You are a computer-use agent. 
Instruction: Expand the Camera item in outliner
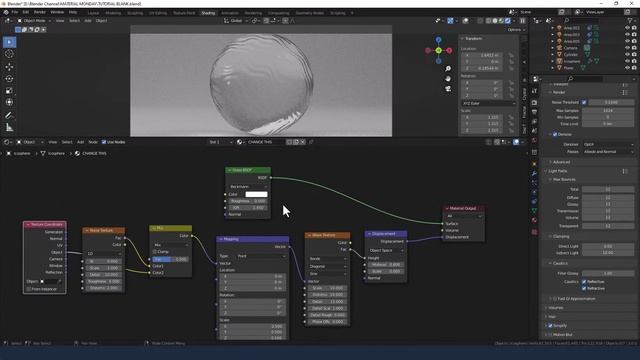pyautogui.click(x=553, y=48)
